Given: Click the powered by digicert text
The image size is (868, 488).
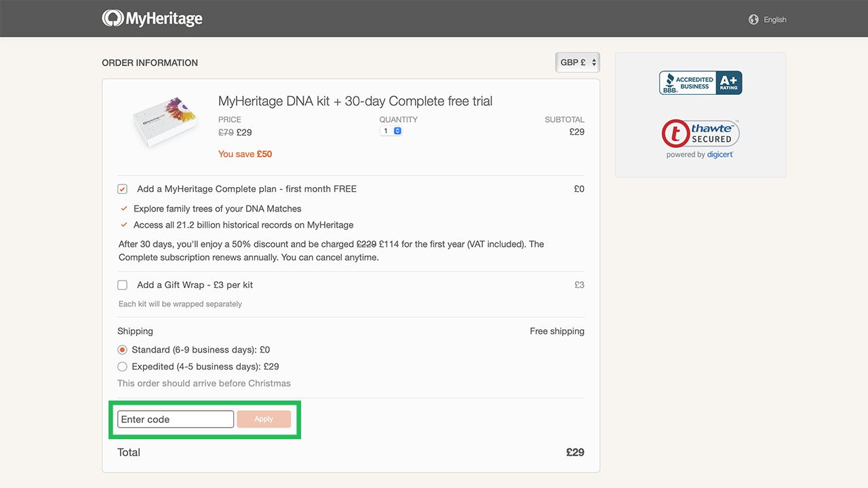Looking at the screenshot, I should pos(700,155).
